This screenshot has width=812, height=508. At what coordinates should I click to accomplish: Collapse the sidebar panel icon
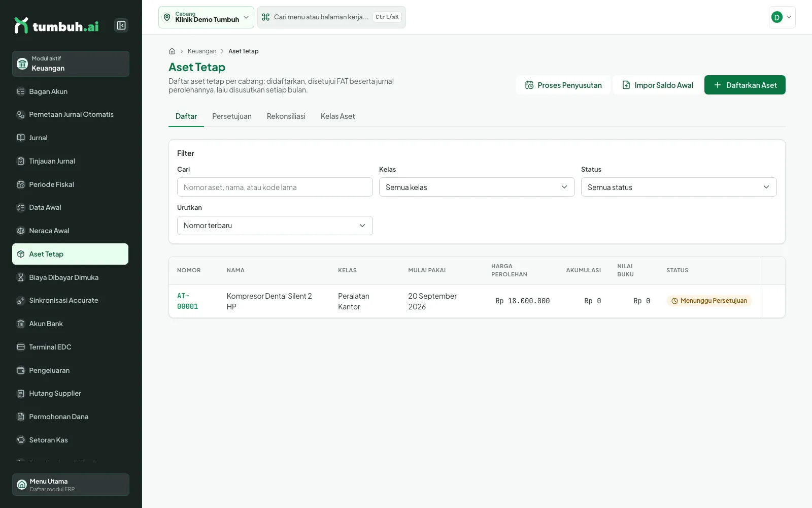click(121, 25)
